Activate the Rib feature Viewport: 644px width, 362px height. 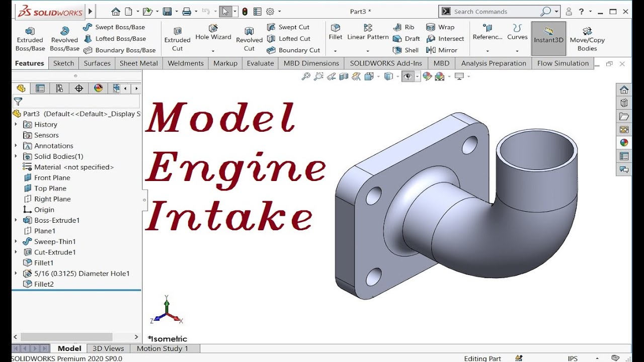click(x=404, y=27)
